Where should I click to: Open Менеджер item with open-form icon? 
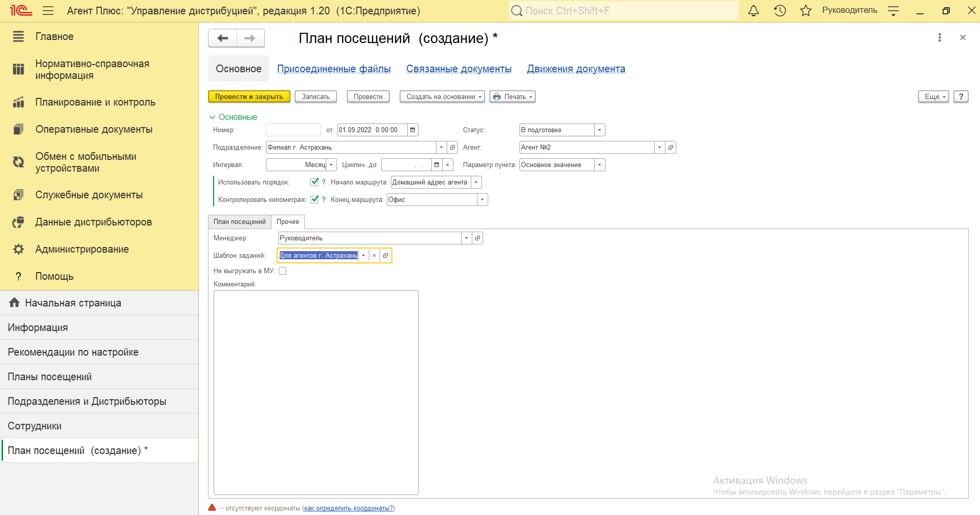(x=477, y=238)
